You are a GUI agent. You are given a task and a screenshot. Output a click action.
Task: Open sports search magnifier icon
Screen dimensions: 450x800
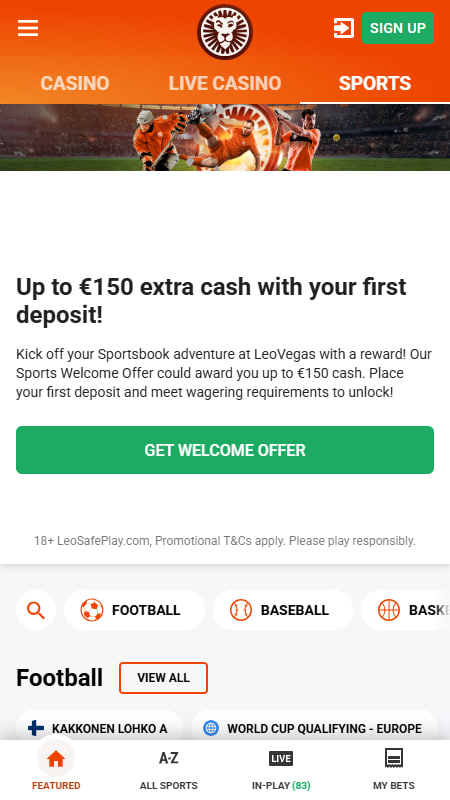pyautogui.click(x=36, y=610)
